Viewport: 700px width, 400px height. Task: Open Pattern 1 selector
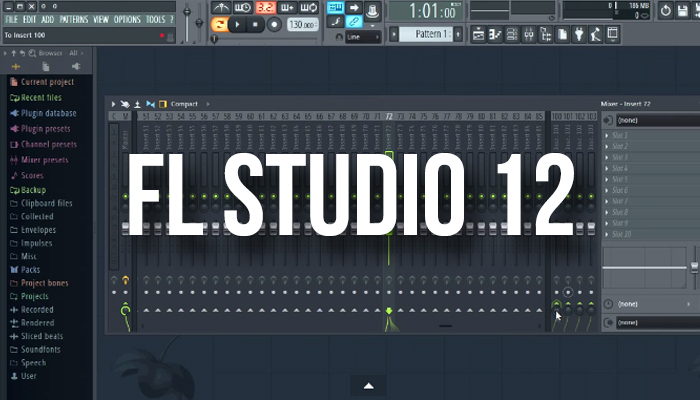tap(425, 34)
